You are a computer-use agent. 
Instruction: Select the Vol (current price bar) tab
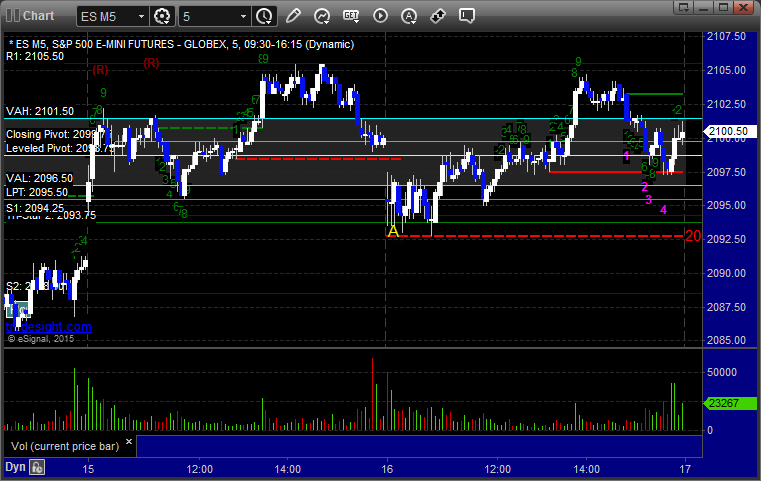point(65,446)
